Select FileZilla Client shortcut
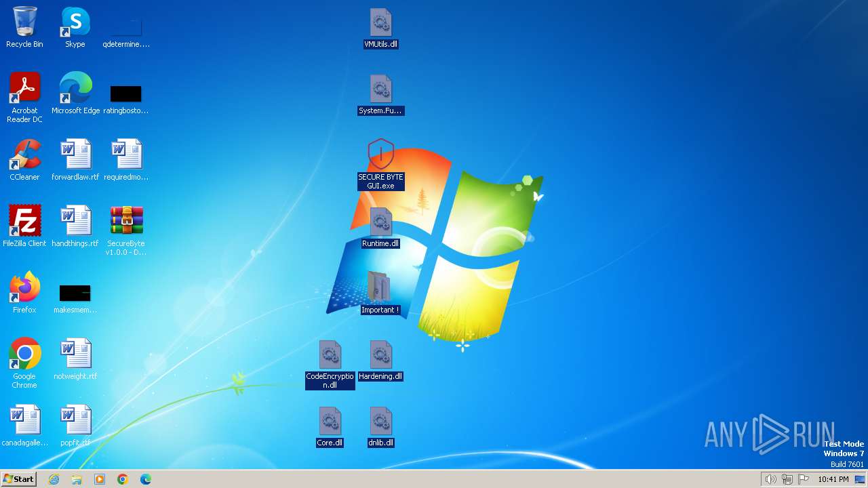 (24, 227)
